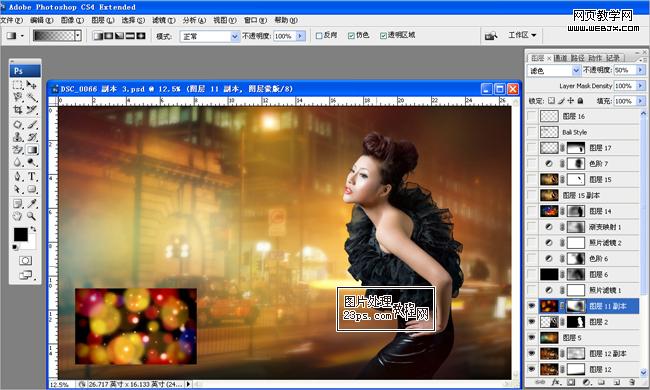Open the tool preset picker arrow
The image size is (650, 390).
(22, 36)
